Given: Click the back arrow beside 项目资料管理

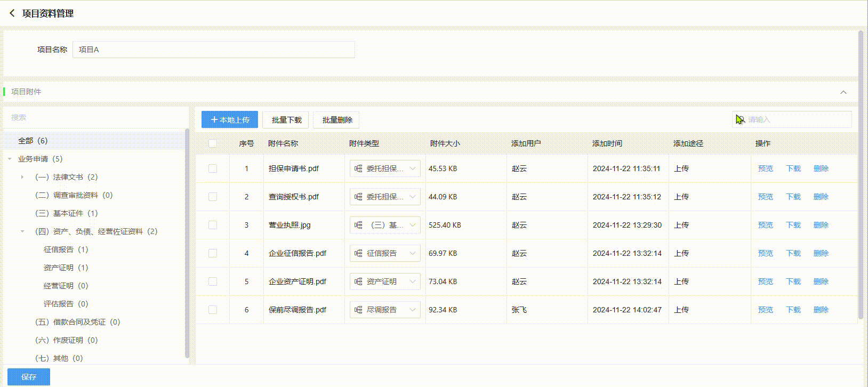Looking at the screenshot, I should tap(12, 13).
